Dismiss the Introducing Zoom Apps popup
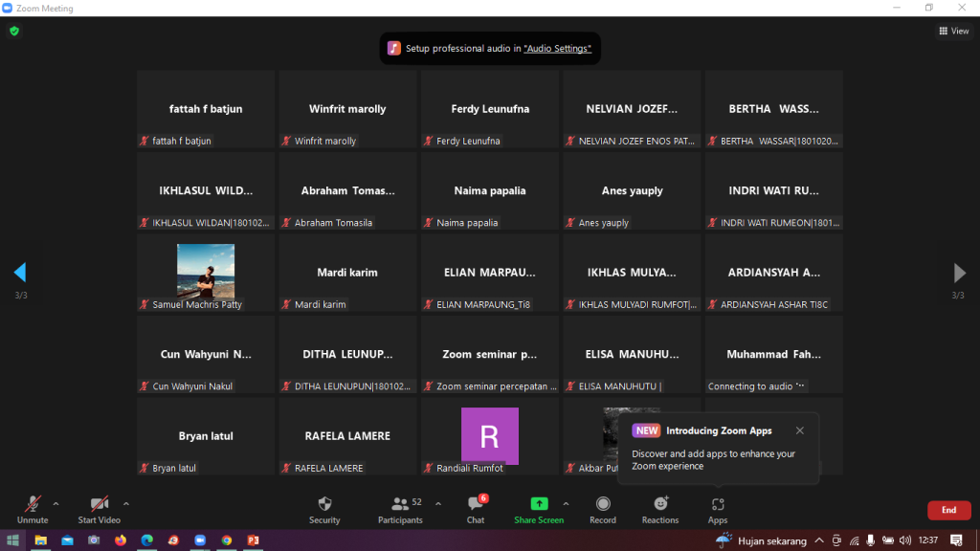Viewport: 980px width, 551px height. (x=800, y=430)
